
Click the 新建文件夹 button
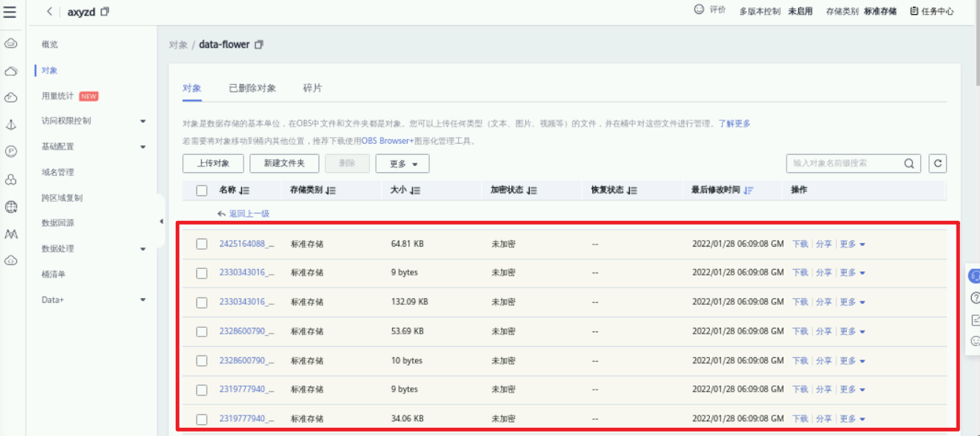tap(284, 163)
